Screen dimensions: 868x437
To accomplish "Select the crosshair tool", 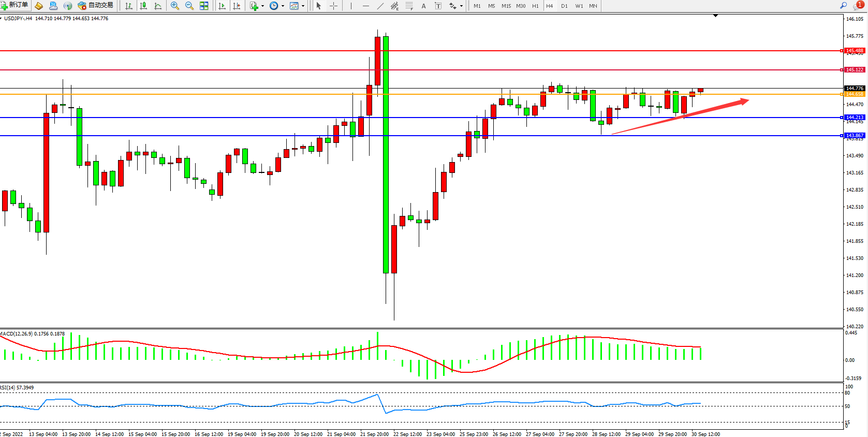I will [x=334, y=6].
